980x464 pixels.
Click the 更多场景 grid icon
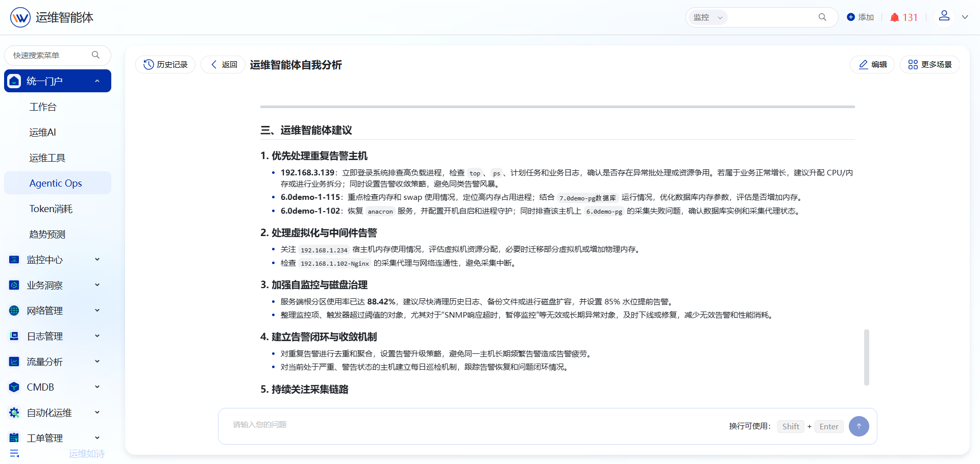click(x=913, y=64)
